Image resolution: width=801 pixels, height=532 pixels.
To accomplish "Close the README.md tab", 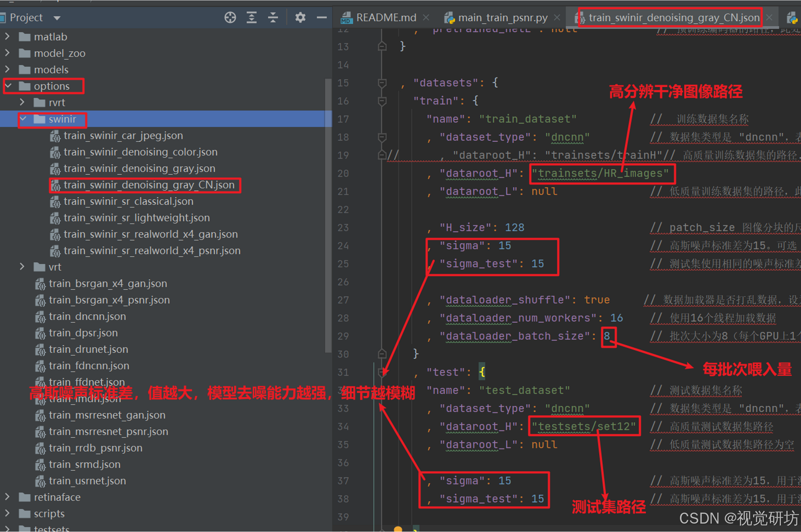I will 426,17.
